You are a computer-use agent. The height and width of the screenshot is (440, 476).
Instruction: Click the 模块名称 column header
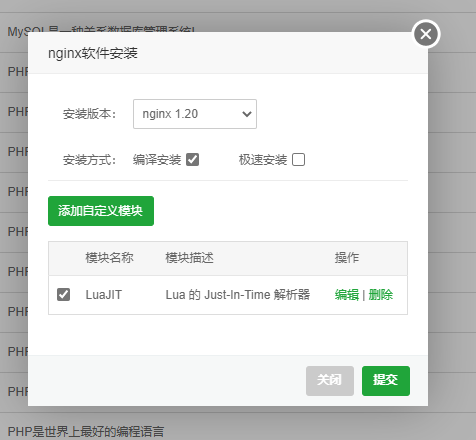click(109, 258)
